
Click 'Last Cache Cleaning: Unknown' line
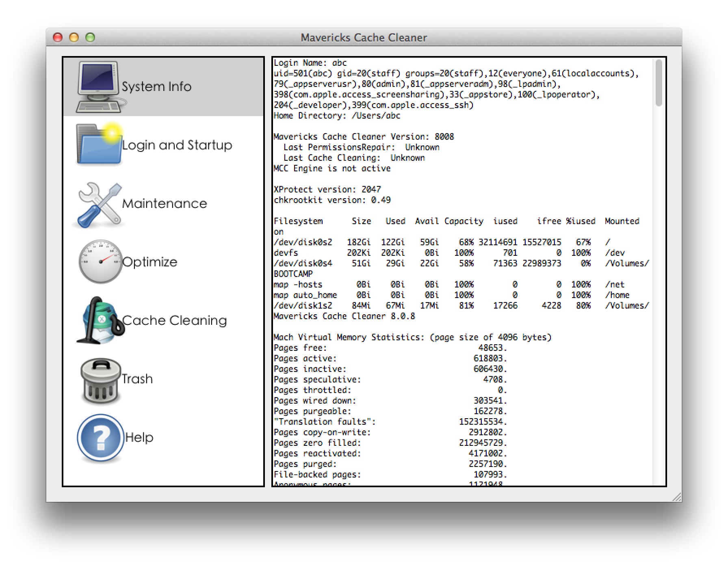coord(354,158)
